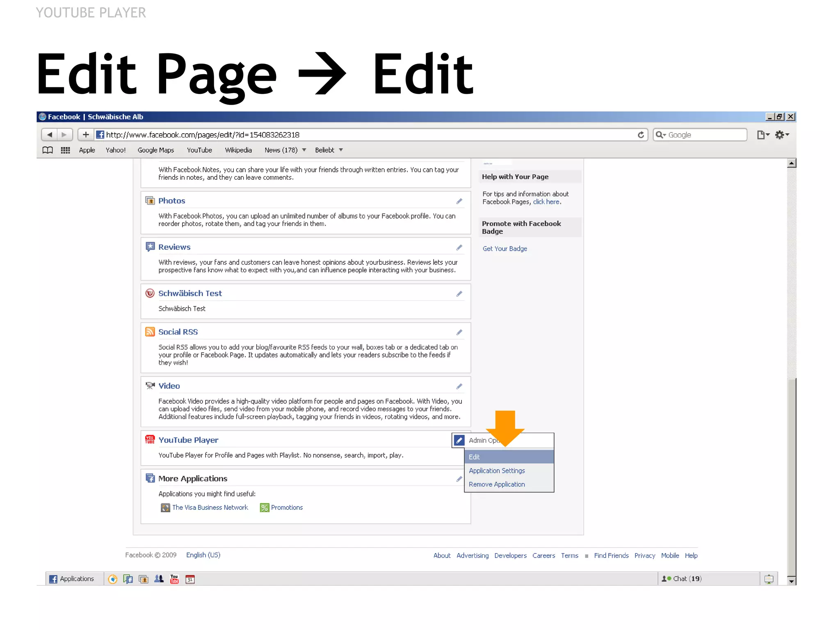Open the YouTube bookmark in bookmarks bar
The image size is (840, 630).
[199, 150]
